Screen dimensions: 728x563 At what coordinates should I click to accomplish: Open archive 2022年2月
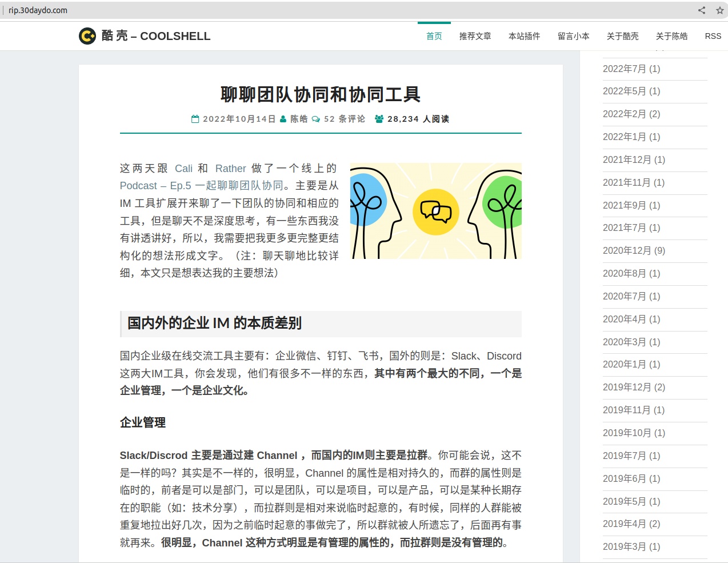click(631, 114)
